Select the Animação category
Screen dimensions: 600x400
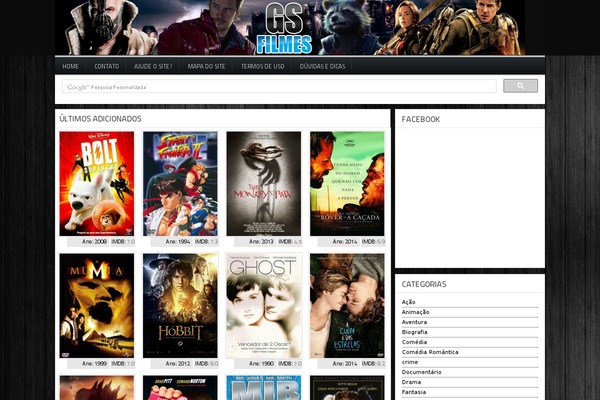415,312
